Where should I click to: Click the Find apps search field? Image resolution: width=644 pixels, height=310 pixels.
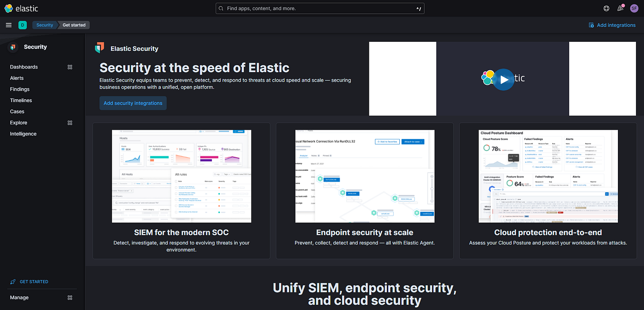coord(320,8)
